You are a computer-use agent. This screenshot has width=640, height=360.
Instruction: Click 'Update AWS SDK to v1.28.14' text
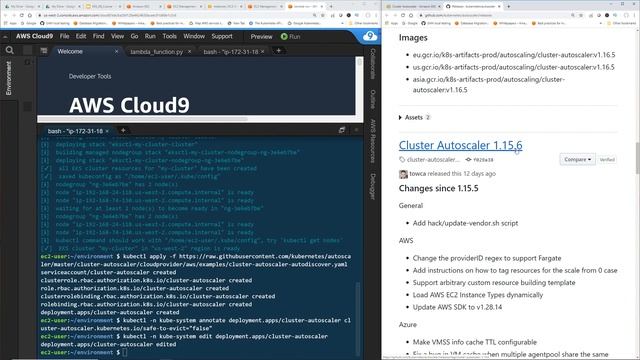[x=457, y=307]
